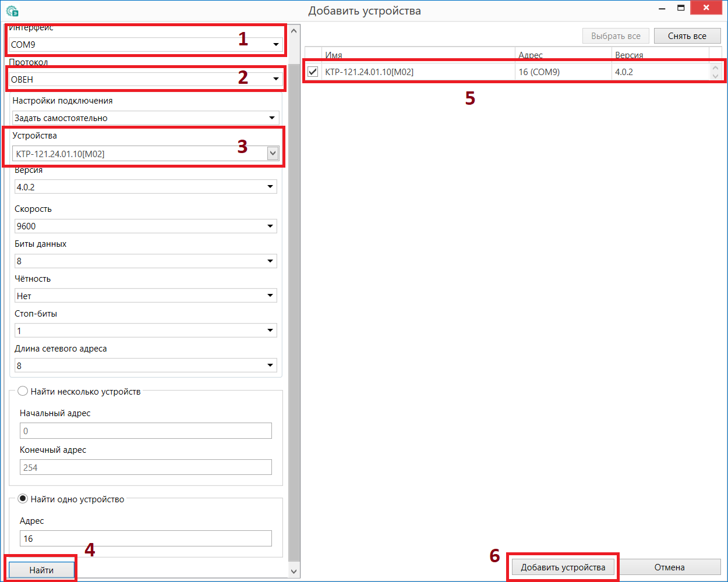Viewport: 728px width, 582px height.
Task: Open the Стоп-биты dropdown
Action: pyautogui.click(x=146, y=331)
